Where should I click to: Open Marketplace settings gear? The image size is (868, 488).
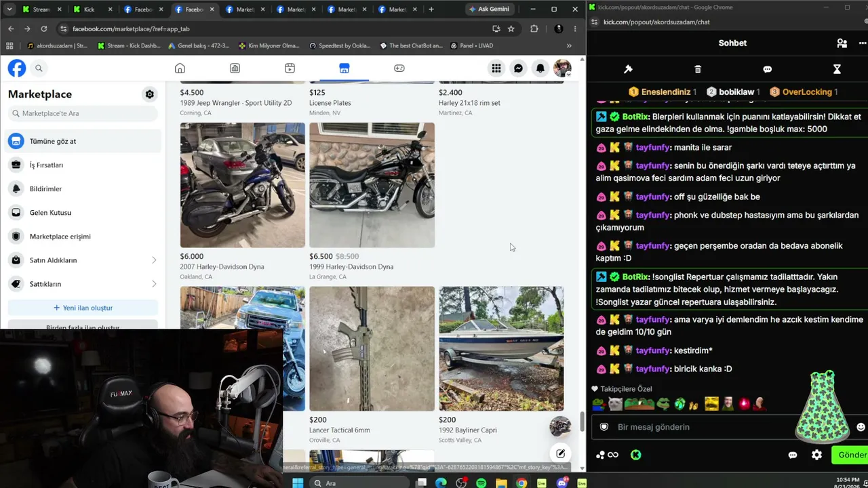click(150, 94)
